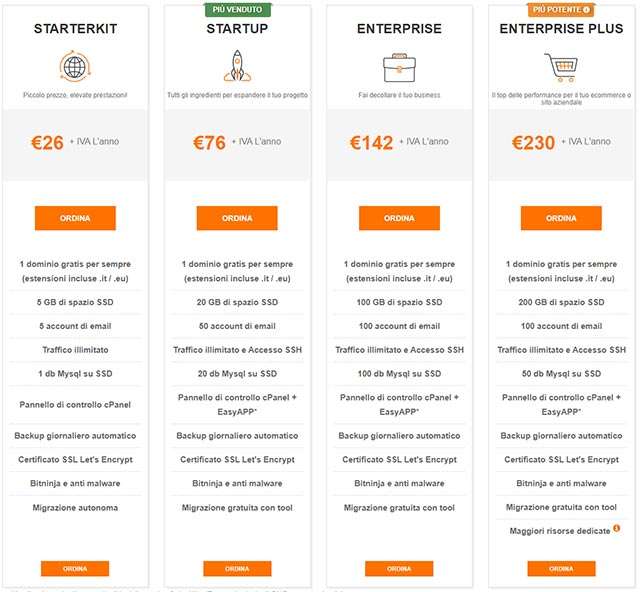Order Enterprise Plus using top ORDINA button

[560, 218]
